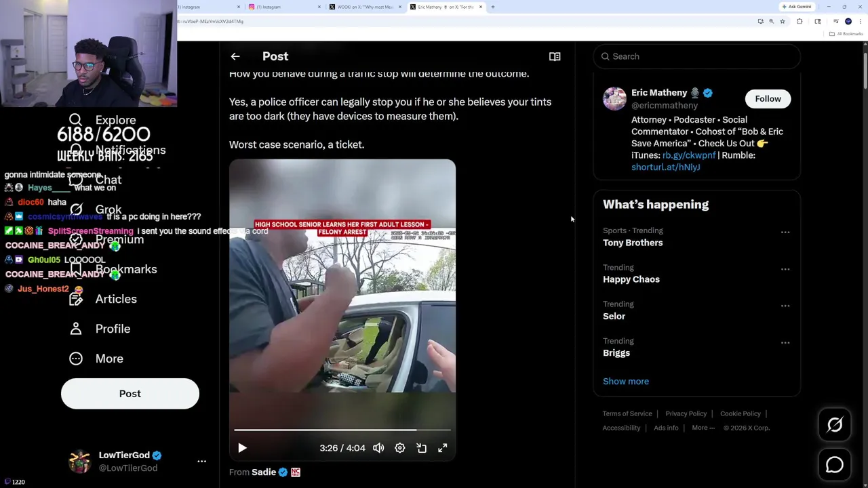Open Cookie Policy link
Screen dimensions: 868x488
[x=741, y=413]
